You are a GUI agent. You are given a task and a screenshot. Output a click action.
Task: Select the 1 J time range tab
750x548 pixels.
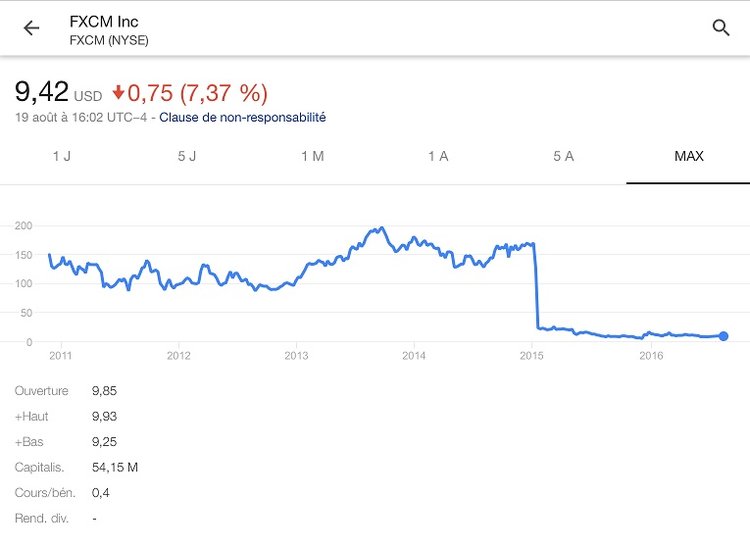(x=62, y=156)
